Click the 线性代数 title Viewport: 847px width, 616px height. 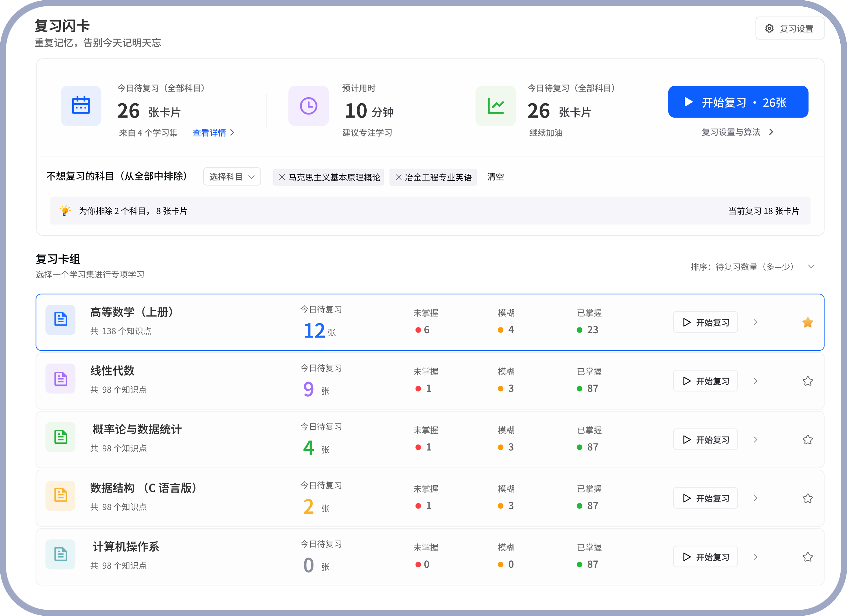(112, 370)
